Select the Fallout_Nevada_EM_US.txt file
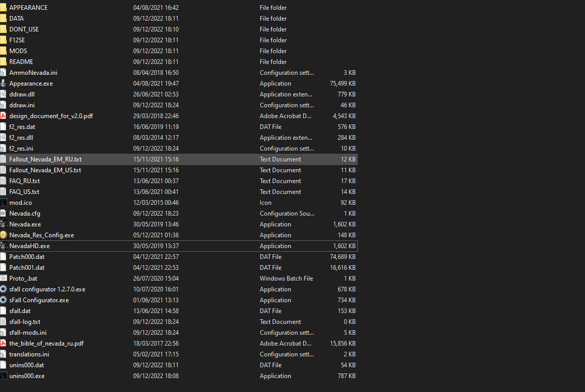Screen dimensions: 585x392 coord(45,170)
